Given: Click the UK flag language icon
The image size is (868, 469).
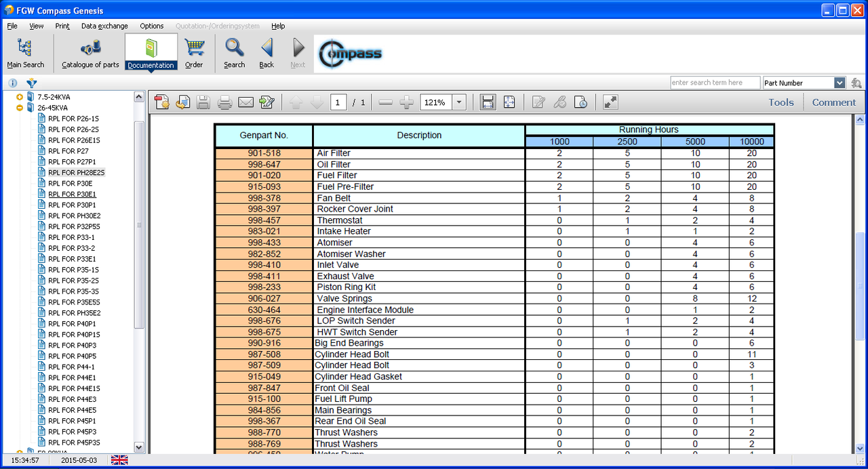Looking at the screenshot, I should click(119, 460).
